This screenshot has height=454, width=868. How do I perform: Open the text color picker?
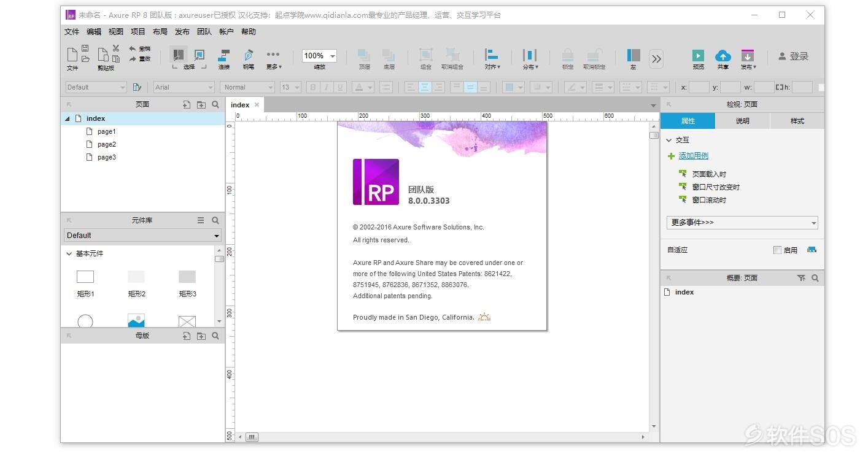point(363,87)
